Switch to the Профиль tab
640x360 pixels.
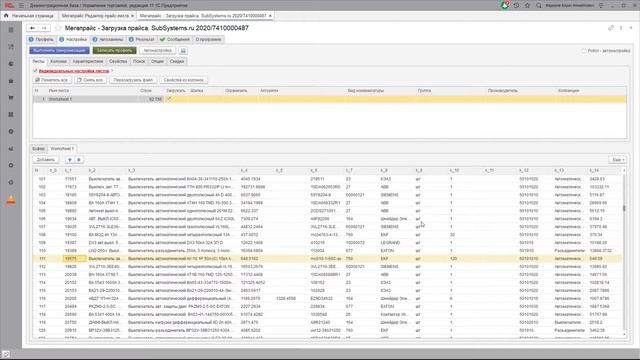click(41, 39)
